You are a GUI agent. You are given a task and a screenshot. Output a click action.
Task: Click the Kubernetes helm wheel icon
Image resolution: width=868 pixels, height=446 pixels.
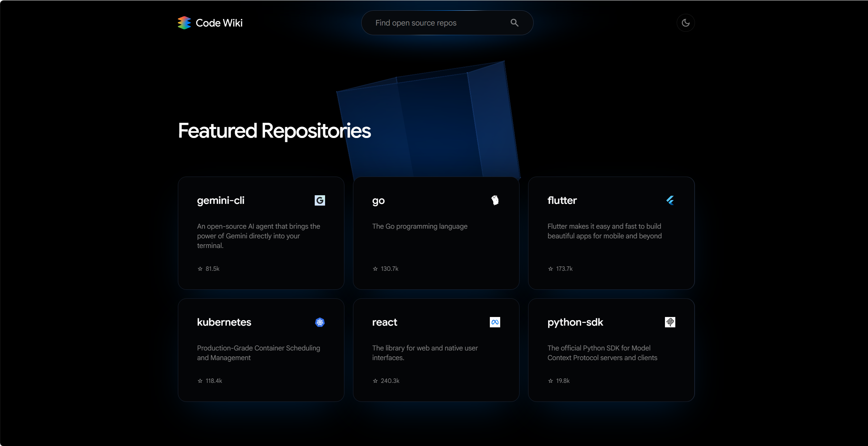pyautogui.click(x=320, y=322)
